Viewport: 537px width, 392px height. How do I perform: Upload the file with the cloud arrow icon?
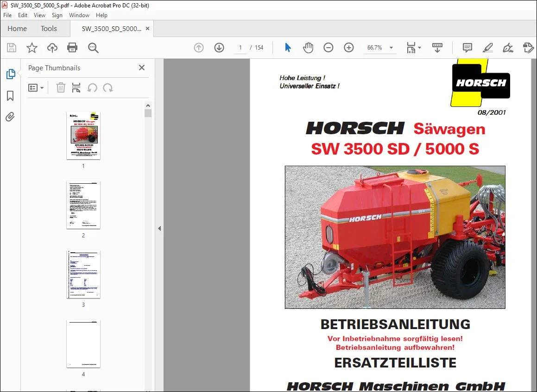coord(52,48)
